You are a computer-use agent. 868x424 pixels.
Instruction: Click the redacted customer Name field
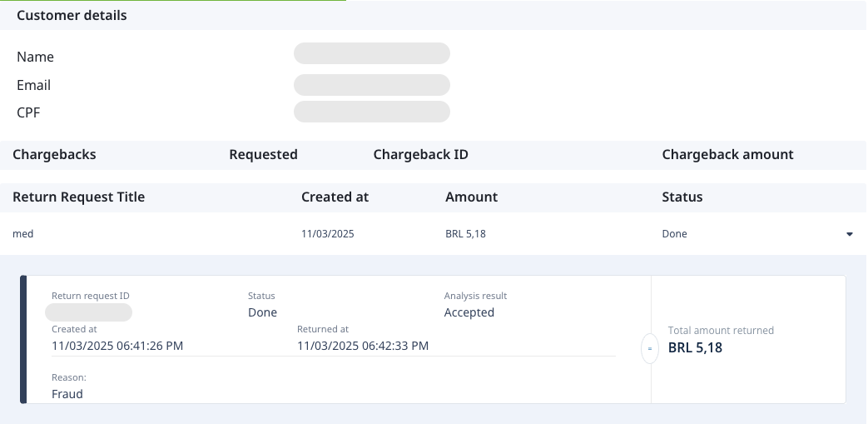point(371,54)
